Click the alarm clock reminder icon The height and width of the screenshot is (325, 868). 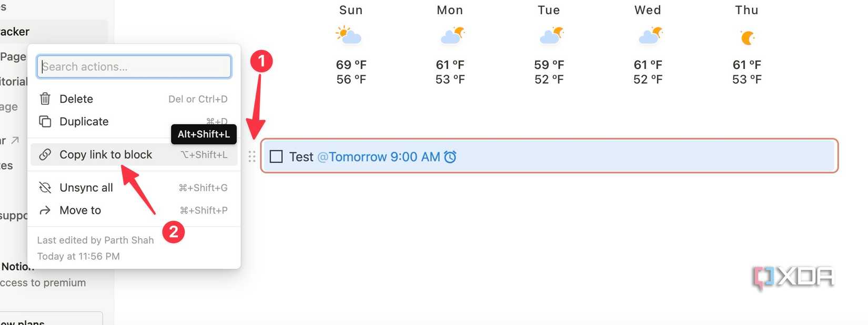(450, 156)
